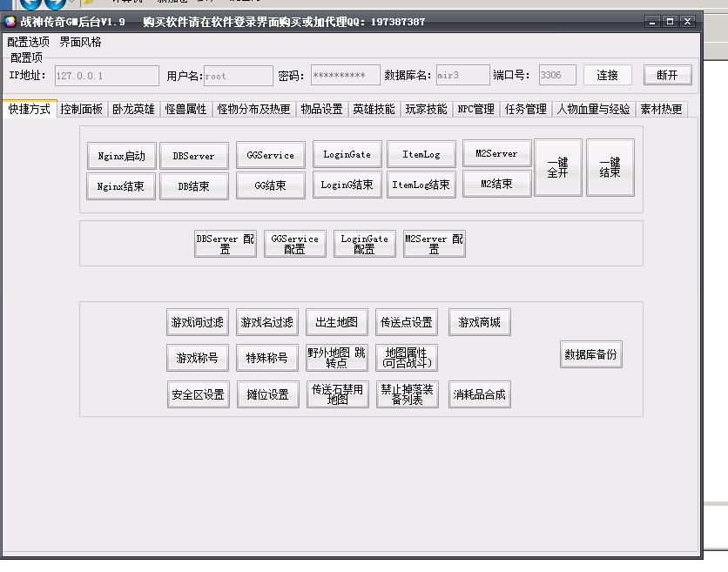
Task: Open the 游戏商城 settings
Action: [x=480, y=322]
